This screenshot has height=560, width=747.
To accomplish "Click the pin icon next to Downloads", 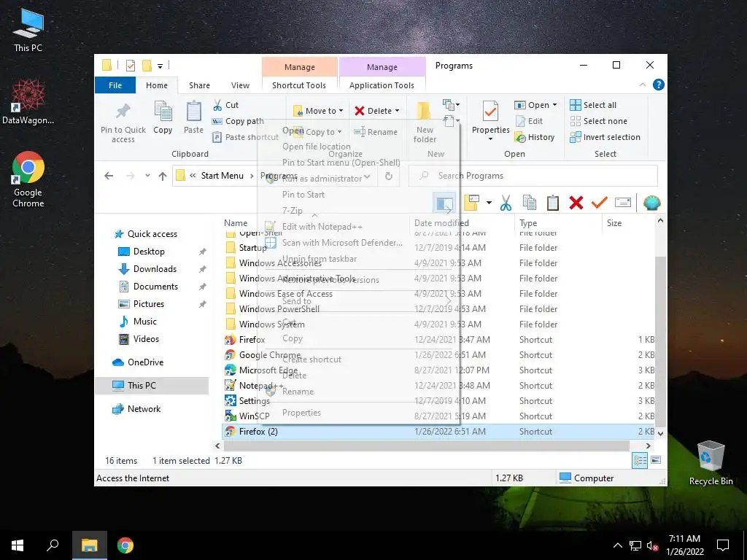I will tap(203, 269).
